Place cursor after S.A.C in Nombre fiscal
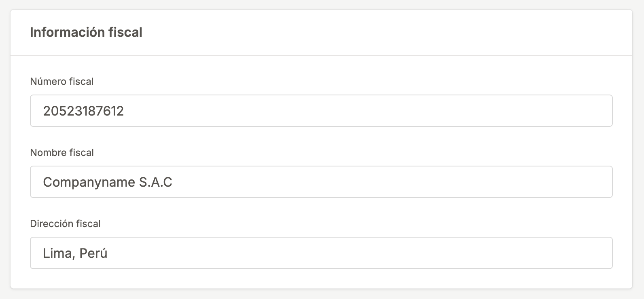The image size is (644, 299). (x=174, y=182)
